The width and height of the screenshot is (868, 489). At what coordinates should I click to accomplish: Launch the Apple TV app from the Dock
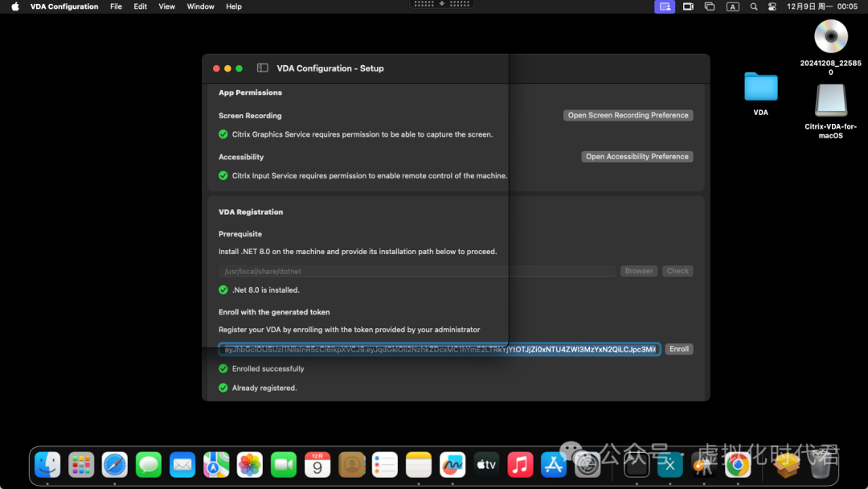coord(486,465)
